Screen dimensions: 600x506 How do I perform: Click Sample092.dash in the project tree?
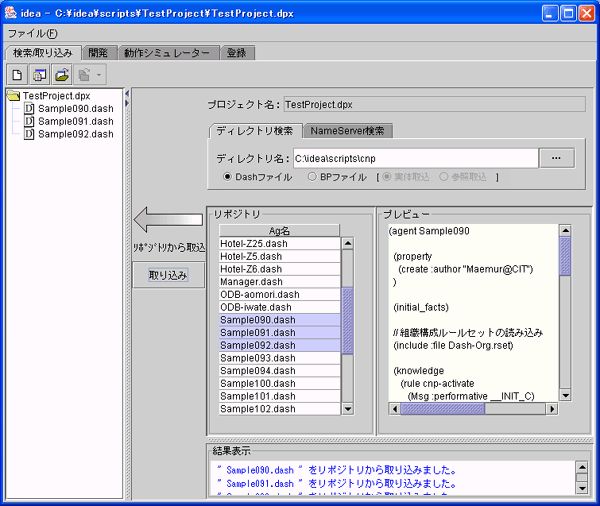pyautogui.click(x=75, y=134)
